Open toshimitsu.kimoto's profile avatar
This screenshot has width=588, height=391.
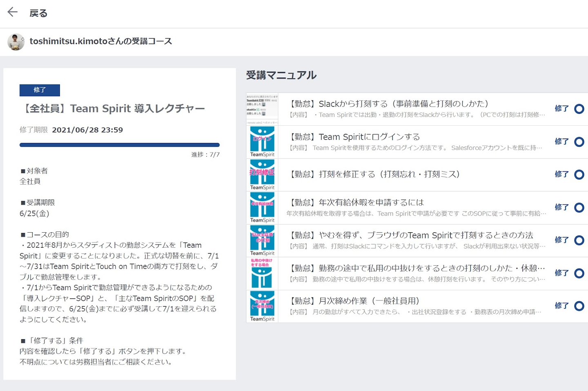pyautogui.click(x=16, y=42)
